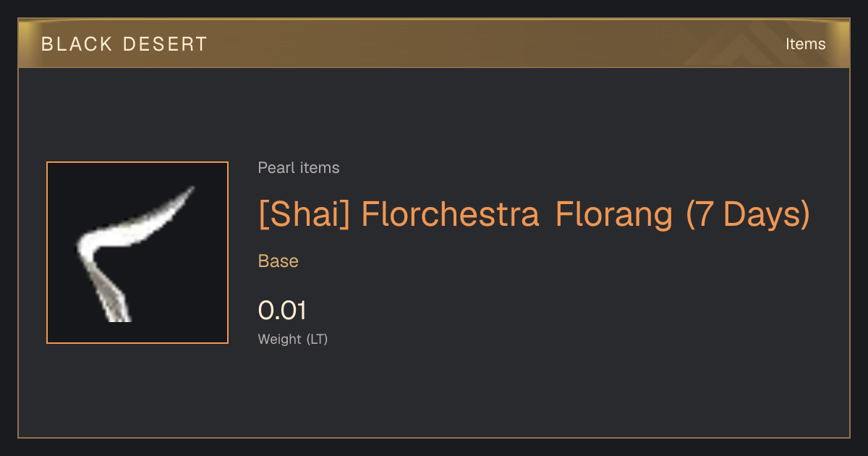Click the Weight (LT) label
Viewport: 868px width, 456px height.
click(x=293, y=339)
